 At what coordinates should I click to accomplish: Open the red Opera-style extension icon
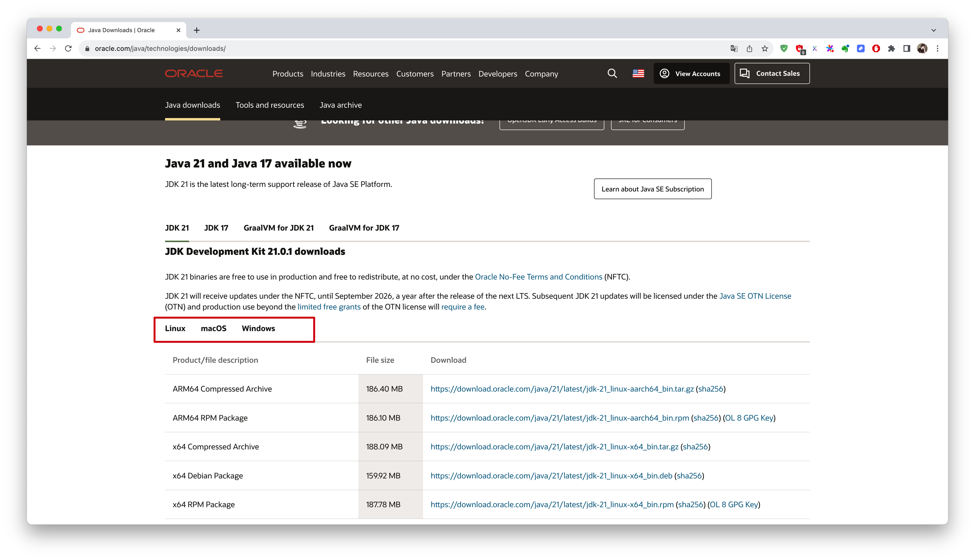(876, 48)
